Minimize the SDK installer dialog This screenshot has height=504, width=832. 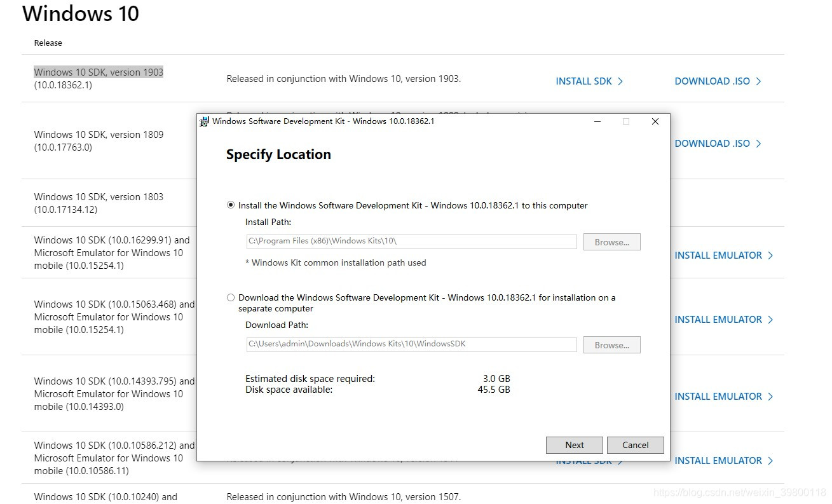pos(597,121)
